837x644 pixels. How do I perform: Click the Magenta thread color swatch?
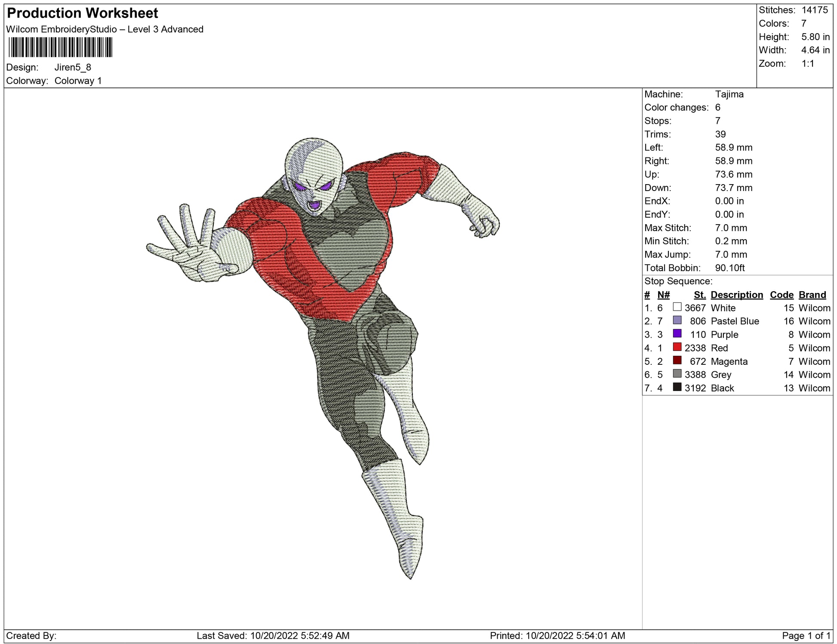pos(677,361)
